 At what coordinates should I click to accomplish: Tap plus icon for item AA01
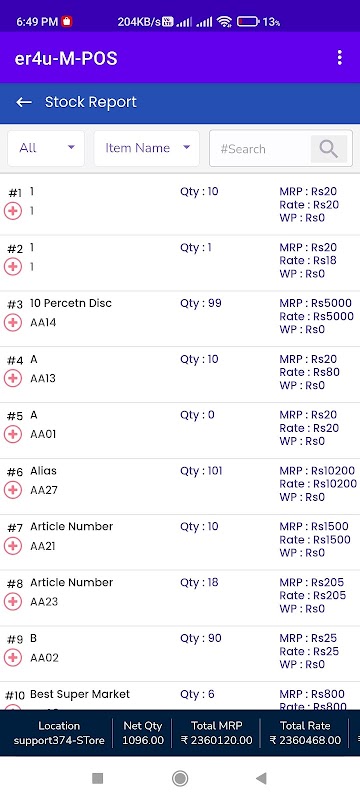(13, 434)
